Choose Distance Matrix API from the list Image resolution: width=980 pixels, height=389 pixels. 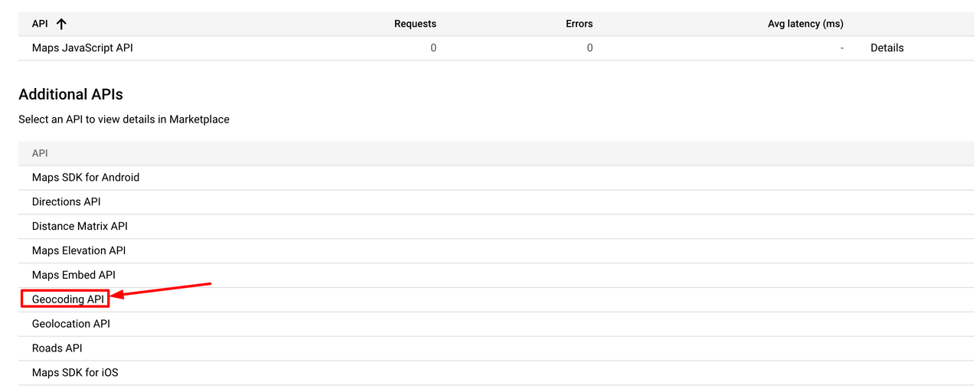tap(80, 226)
